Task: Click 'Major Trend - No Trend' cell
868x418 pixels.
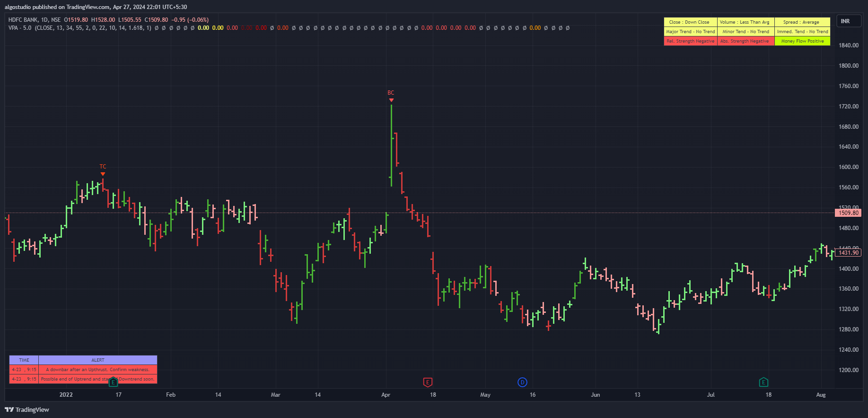Action: (690, 32)
